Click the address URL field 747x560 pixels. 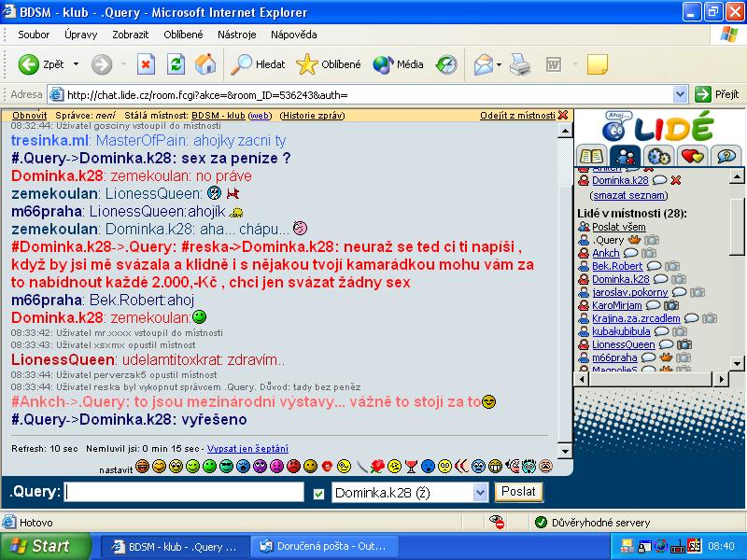[x=369, y=95]
